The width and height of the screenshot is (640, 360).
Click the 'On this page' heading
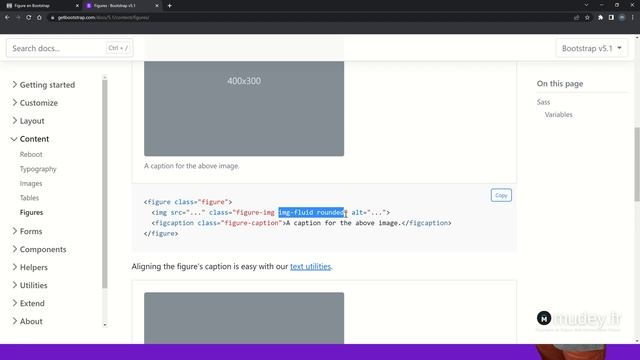coord(560,84)
